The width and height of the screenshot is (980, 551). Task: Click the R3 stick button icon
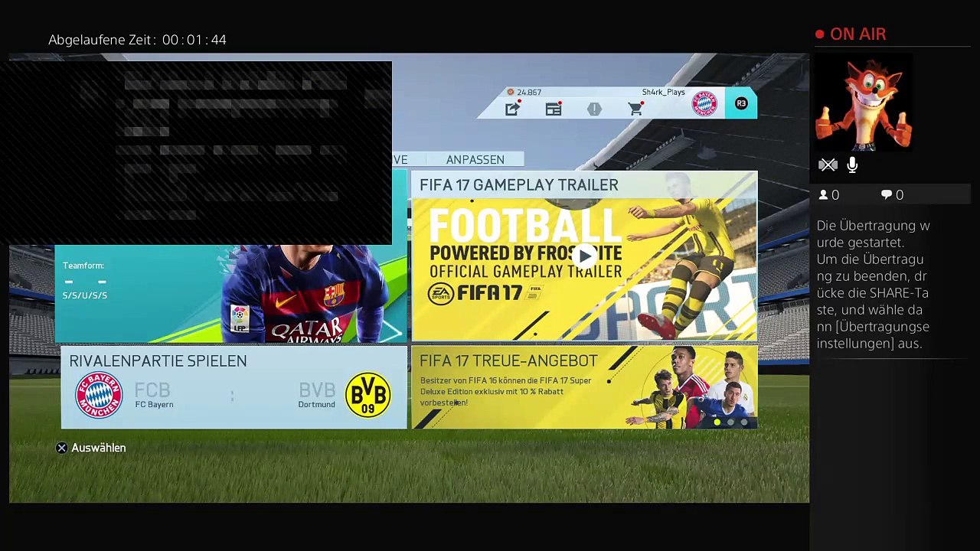741,103
